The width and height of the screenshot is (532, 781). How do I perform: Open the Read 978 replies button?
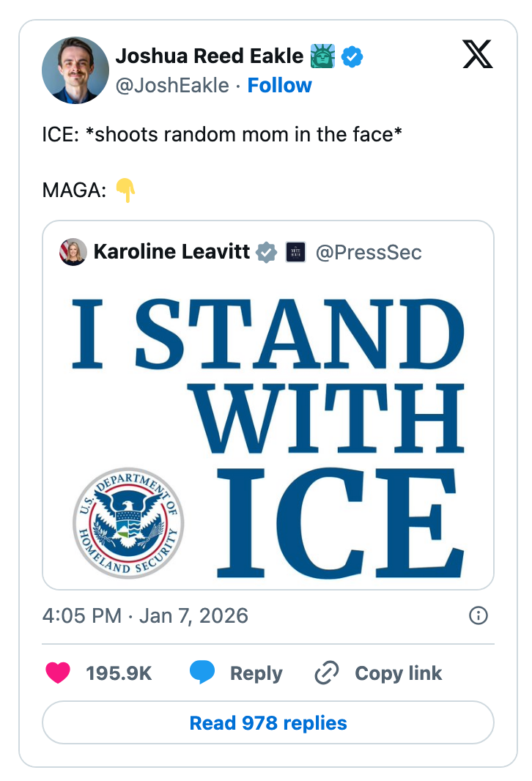pos(267,722)
